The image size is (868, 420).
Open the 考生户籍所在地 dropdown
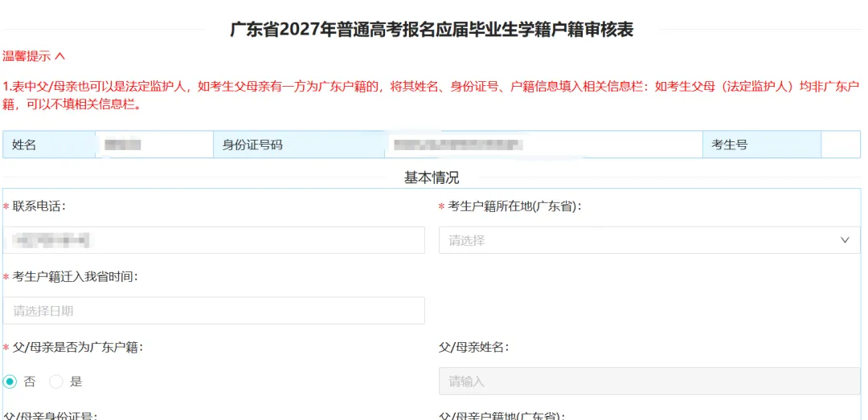tap(649, 240)
